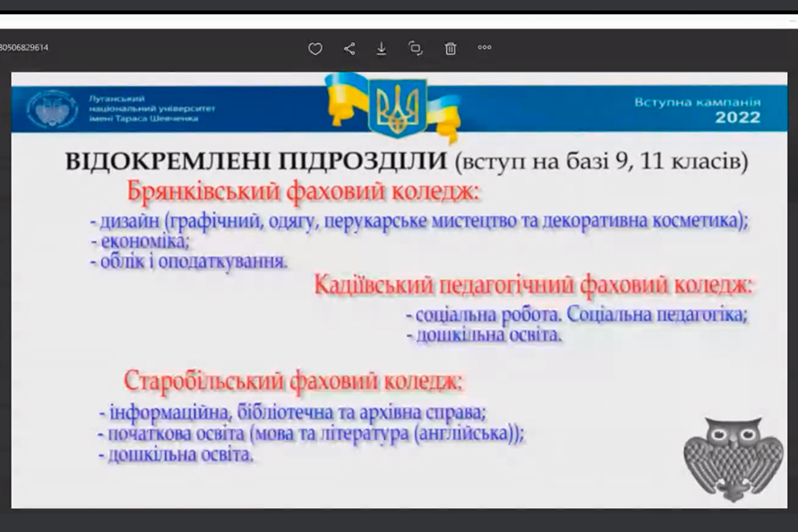Click '(вступ на базі 9, 11 класів)' text
The height and width of the screenshot is (532, 798).
(601, 162)
